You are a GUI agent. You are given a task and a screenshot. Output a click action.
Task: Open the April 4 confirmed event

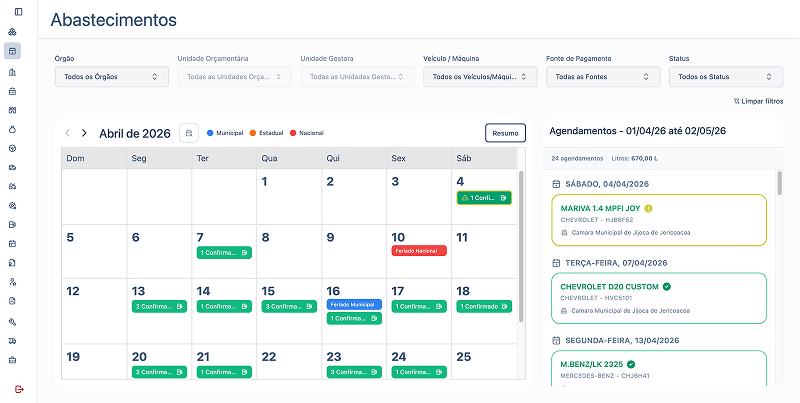pyautogui.click(x=484, y=198)
